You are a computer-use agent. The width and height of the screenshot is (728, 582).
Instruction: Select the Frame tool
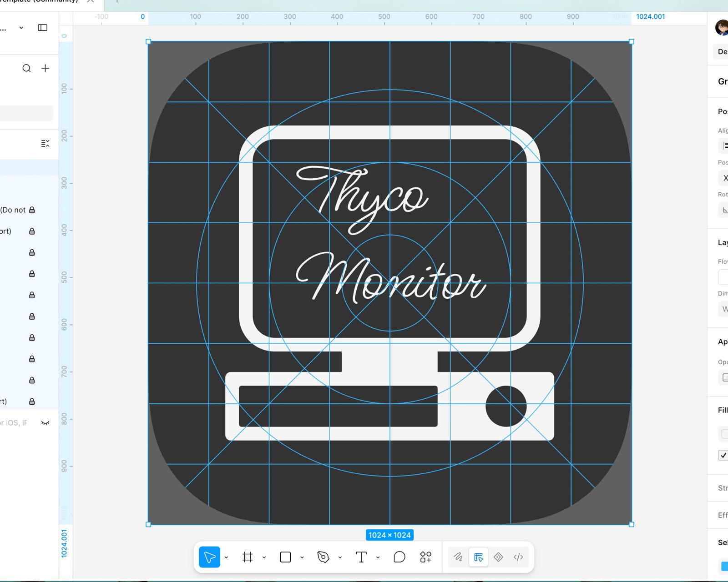coord(248,557)
